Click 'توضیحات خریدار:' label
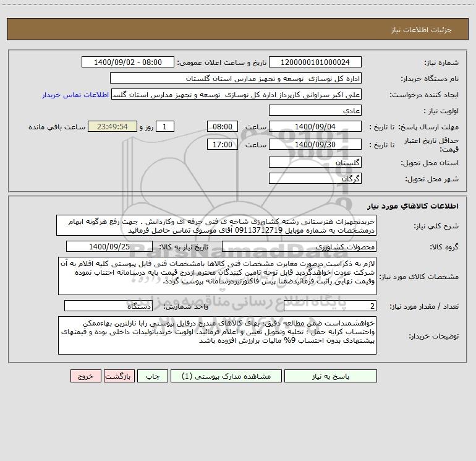Screen dimensions: 476x461 434,336
